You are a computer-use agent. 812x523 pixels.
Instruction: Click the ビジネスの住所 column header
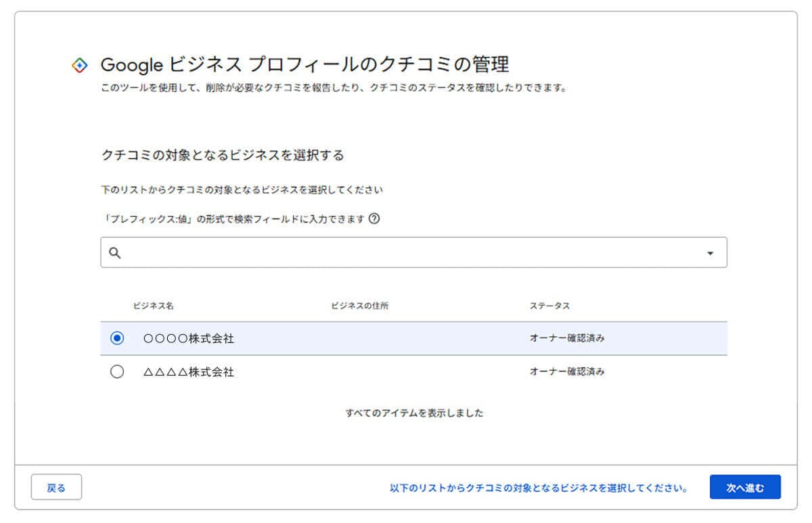click(x=359, y=306)
